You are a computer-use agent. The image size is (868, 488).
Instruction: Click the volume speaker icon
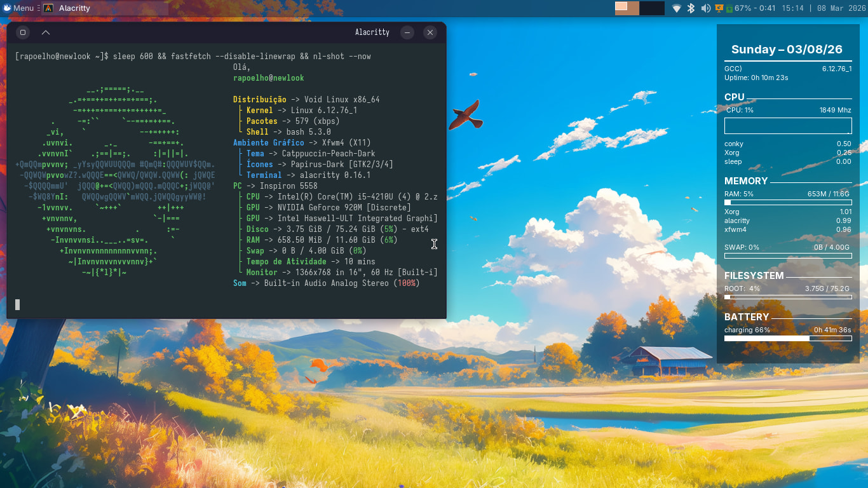click(705, 8)
